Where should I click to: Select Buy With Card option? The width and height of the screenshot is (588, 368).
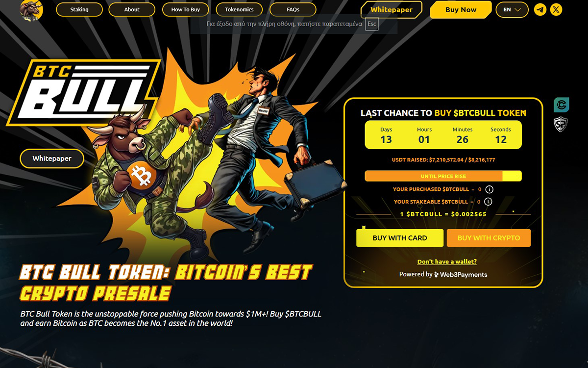pyautogui.click(x=400, y=238)
